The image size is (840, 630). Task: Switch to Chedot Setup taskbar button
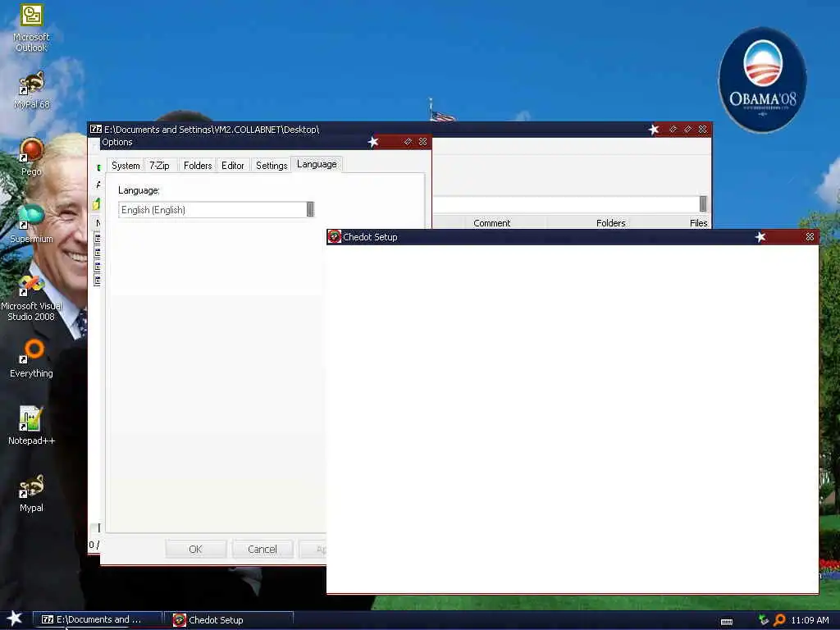[230, 620]
